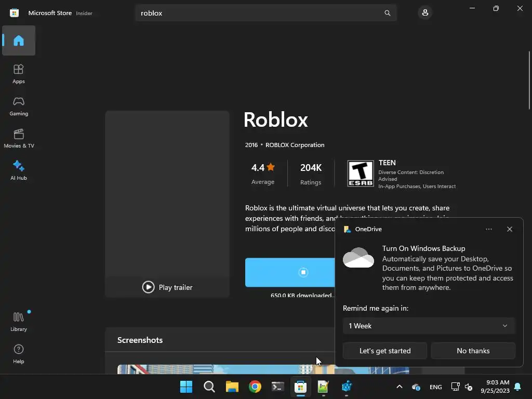Open the Apps section
532x399 pixels.
[19, 74]
